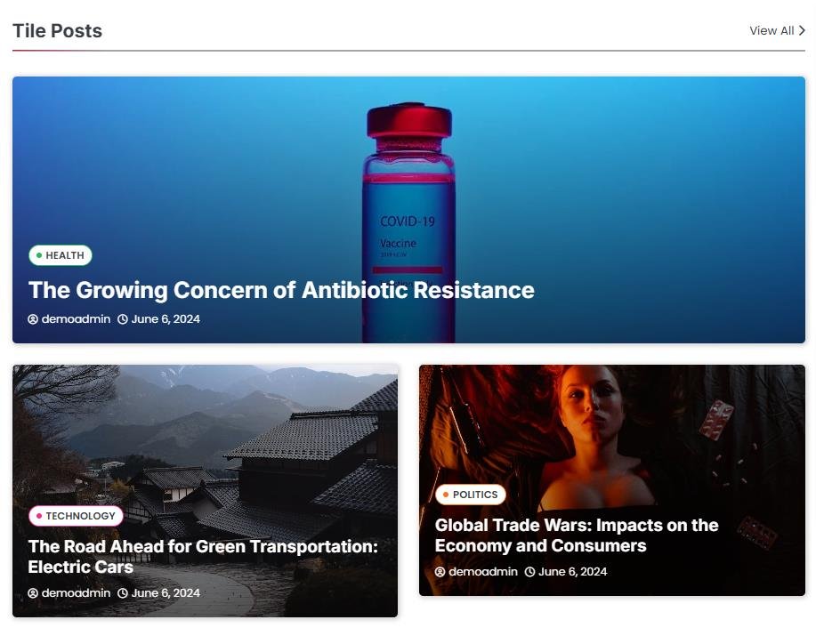Click the clock icon on the Electric Cars post
Screen dimensions: 816x644
click(x=123, y=593)
